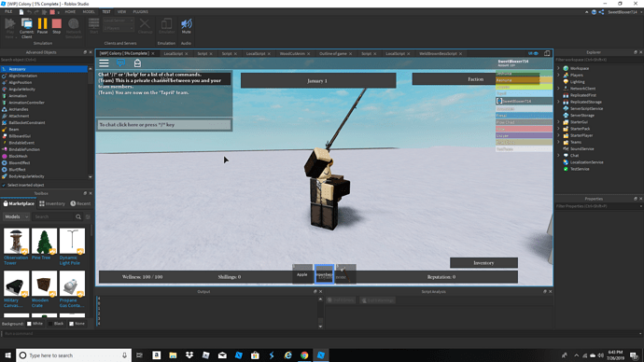Click the chat input bar in game
Screen dimensions: 644x362
pyautogui.click(x=164, y=125)
